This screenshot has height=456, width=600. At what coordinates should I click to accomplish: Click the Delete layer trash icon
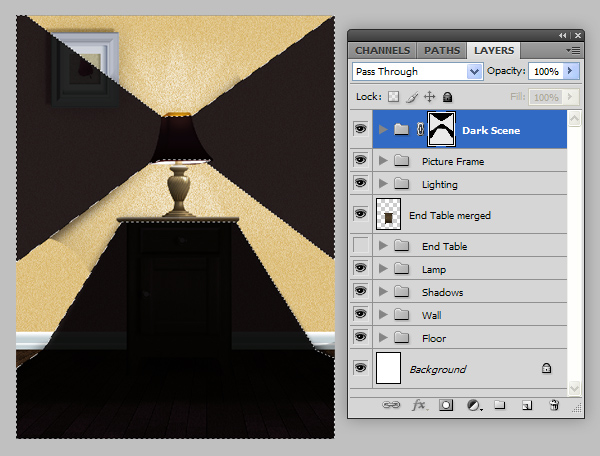click(x=554, y=406)
